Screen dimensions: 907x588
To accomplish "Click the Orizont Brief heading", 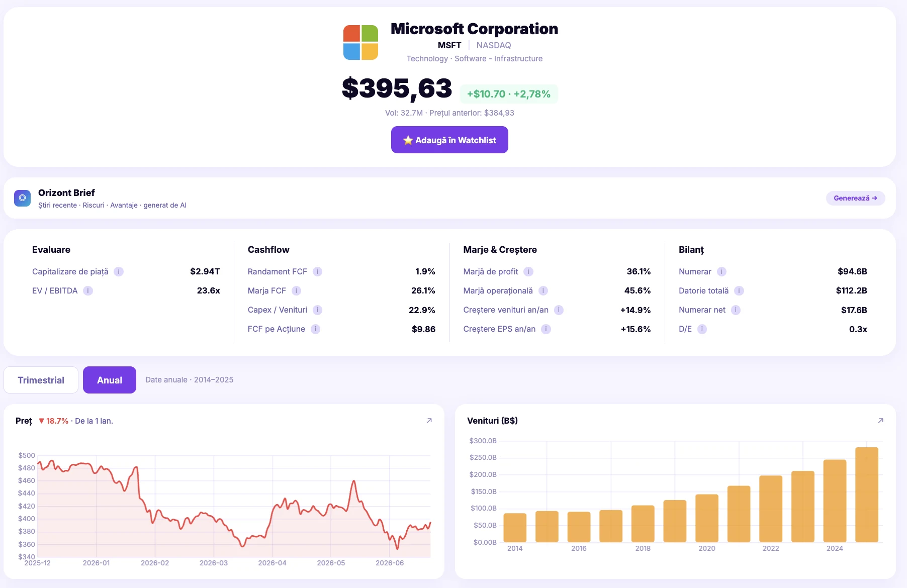I will pos(66,192).
